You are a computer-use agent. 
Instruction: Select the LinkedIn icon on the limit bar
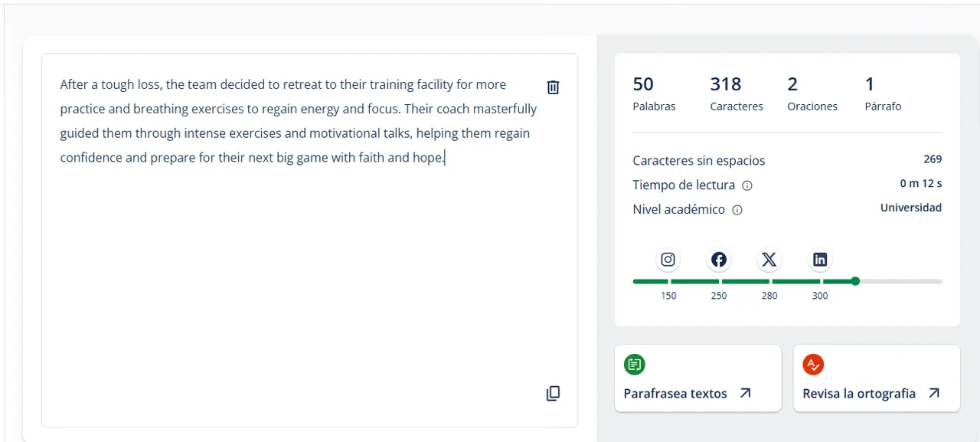tap(820, 260)
